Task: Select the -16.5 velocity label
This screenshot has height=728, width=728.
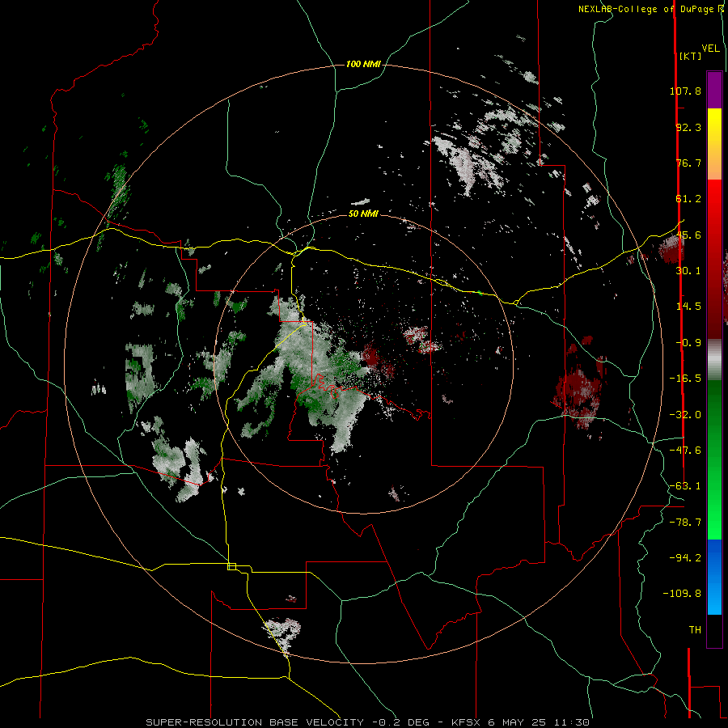Action: pos(685,379)
